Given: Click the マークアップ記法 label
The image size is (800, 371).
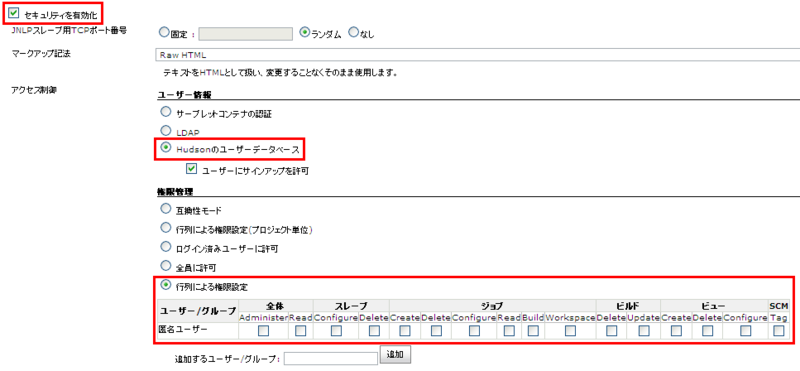Looking at the screenshot, I should [40, 54].
